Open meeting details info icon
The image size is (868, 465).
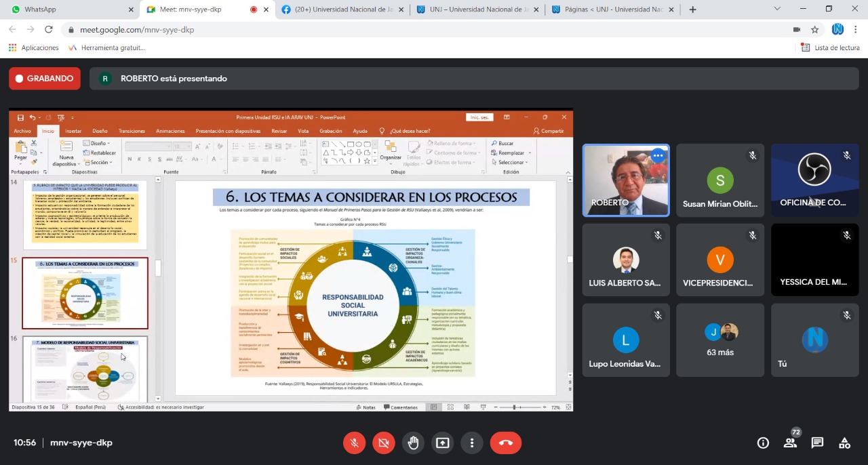pyautogui.click(x=763, y=443)
